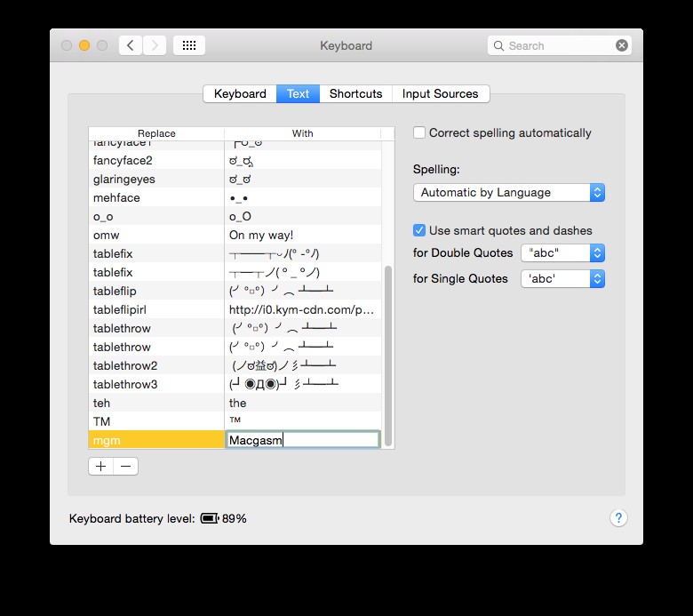This screenshot has height=616, width=693.
Task: Remove the selected replacement with minus
Action: coord(126,466)
